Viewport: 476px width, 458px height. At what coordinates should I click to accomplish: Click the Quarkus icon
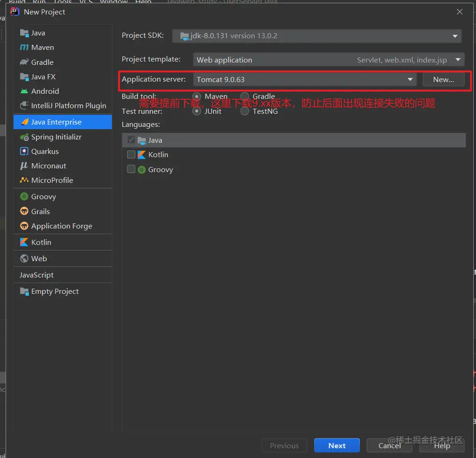click(24, 151)
